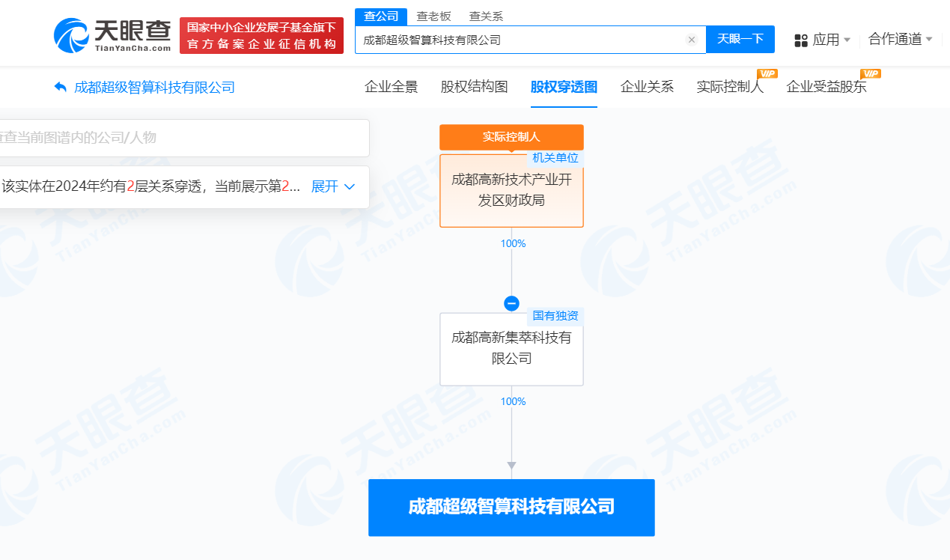950x560 pixels.
Task: Go back using the arrow beside company name
Action: click(x=61, y=87)
